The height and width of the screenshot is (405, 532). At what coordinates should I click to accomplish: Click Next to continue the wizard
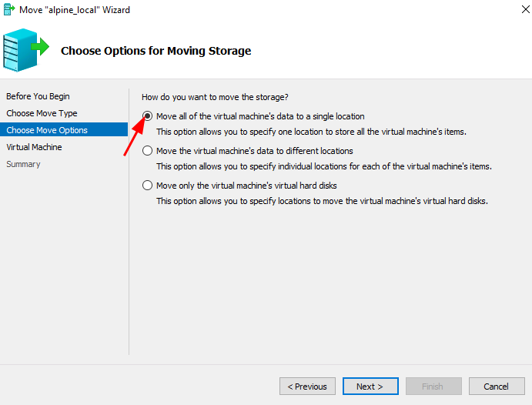click(x=370, y=387)
